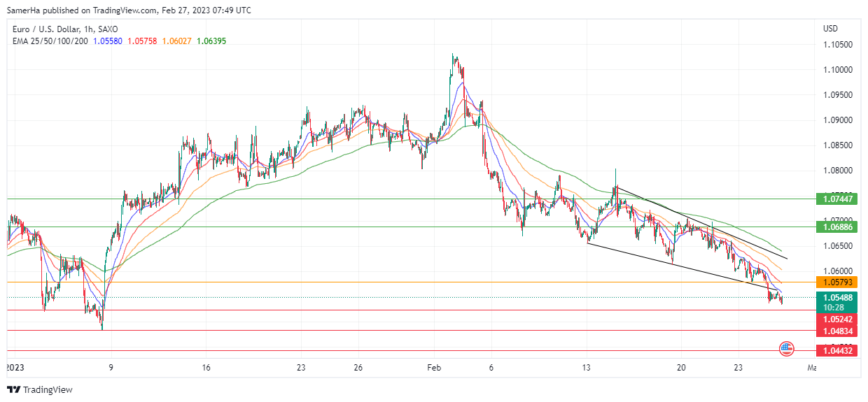868x402 pixels.
Task: Select the green 1.07447 price level label
Action: click(x=837, y=199)
